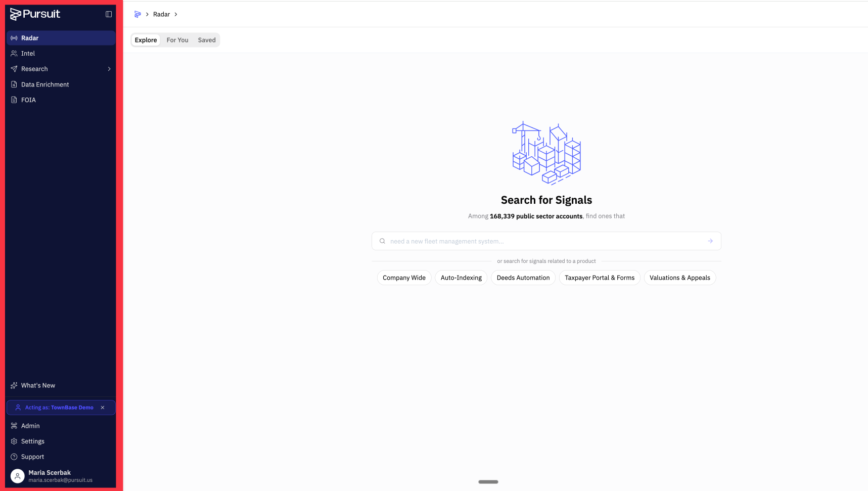Click the Radar breadcrumb link

(x=161, y=14)
